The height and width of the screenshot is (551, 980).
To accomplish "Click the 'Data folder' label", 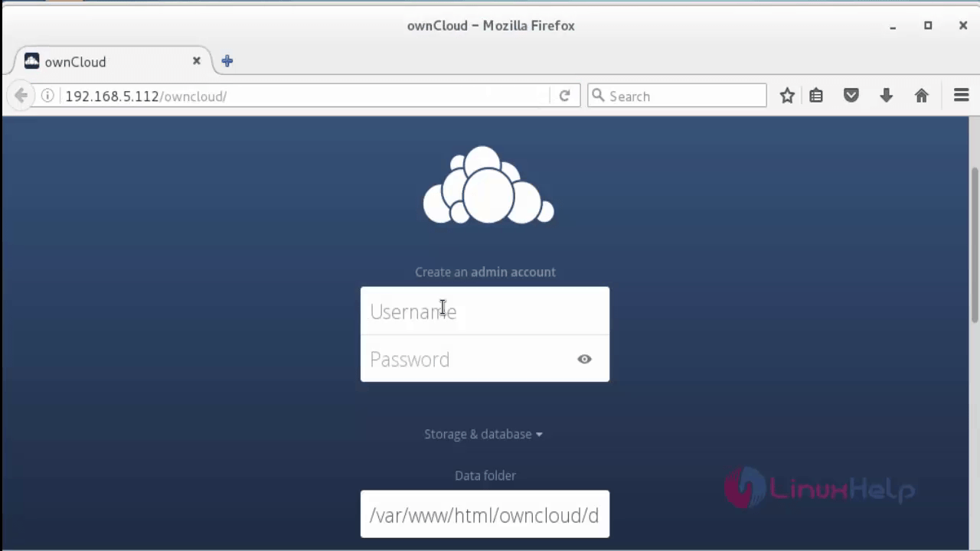I will [x=485, y=475].
